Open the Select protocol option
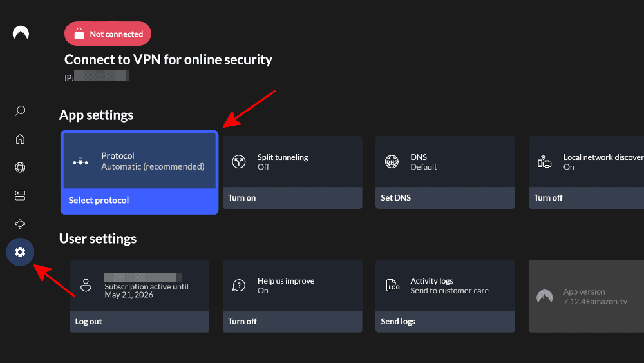The width and height of the screenshot is (644, 363). (139, 201)
